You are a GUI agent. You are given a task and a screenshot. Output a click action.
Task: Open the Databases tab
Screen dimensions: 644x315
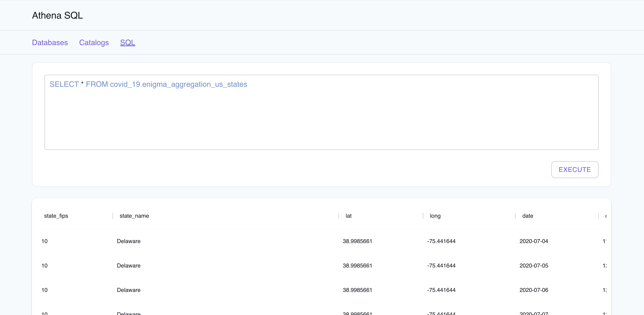(x=50, y=42)
